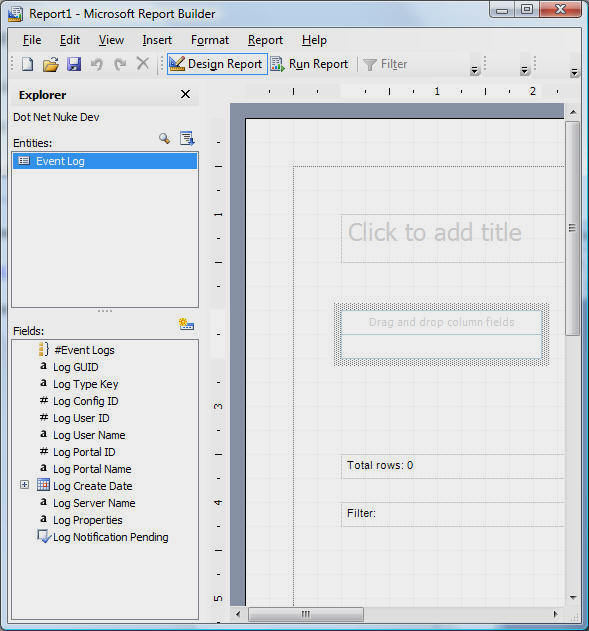Click the horizontal scrollbar right arrow

[x=556, y=614]
